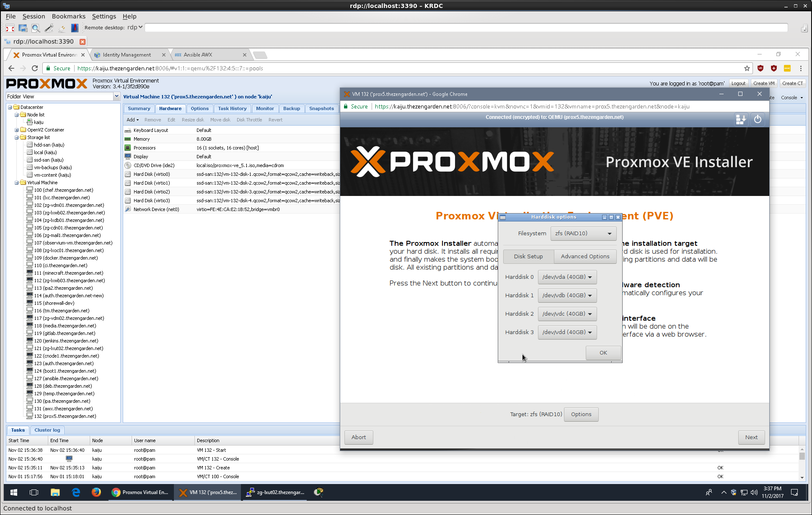Close the rdp://localhost:3390 session tab
The width and height of the screenshot is (812, 515).
[x=83, y=41]
